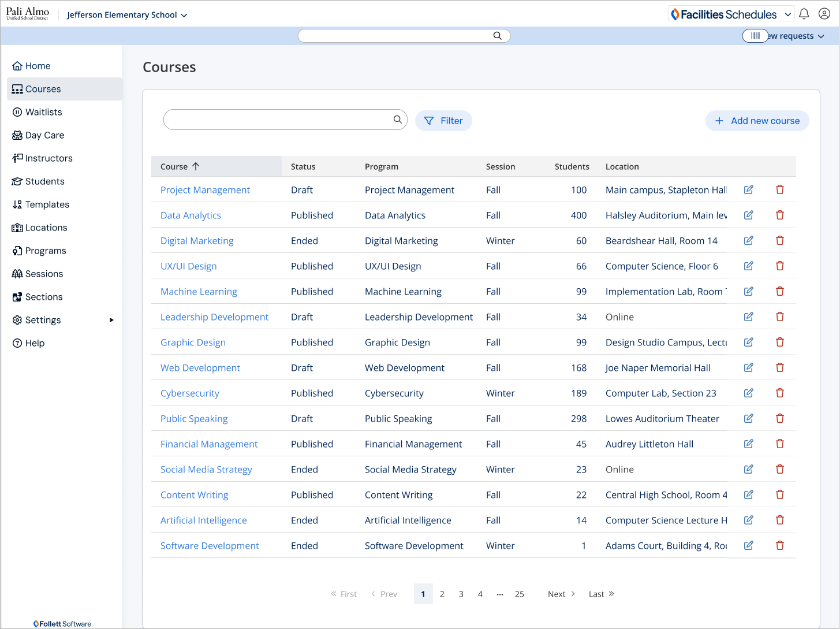Edit the Project Management course with the pencil icon

click(748, 189)
